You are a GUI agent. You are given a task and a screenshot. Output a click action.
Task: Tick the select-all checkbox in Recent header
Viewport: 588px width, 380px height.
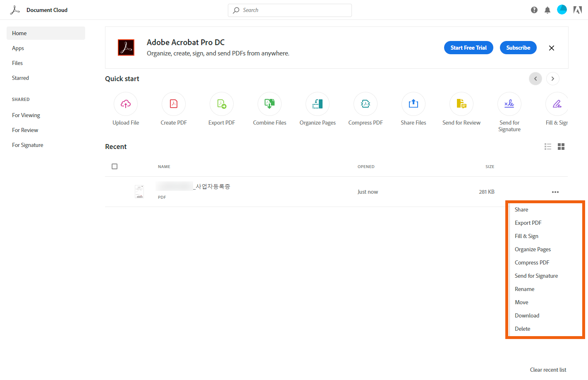[115, 166]
